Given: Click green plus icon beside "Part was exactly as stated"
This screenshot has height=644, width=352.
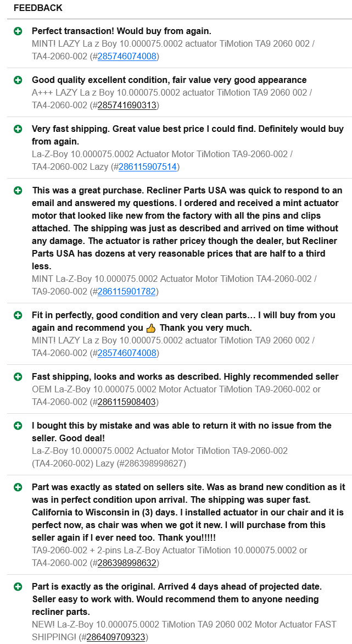Looking at the screenshot, I should point(18,487).
